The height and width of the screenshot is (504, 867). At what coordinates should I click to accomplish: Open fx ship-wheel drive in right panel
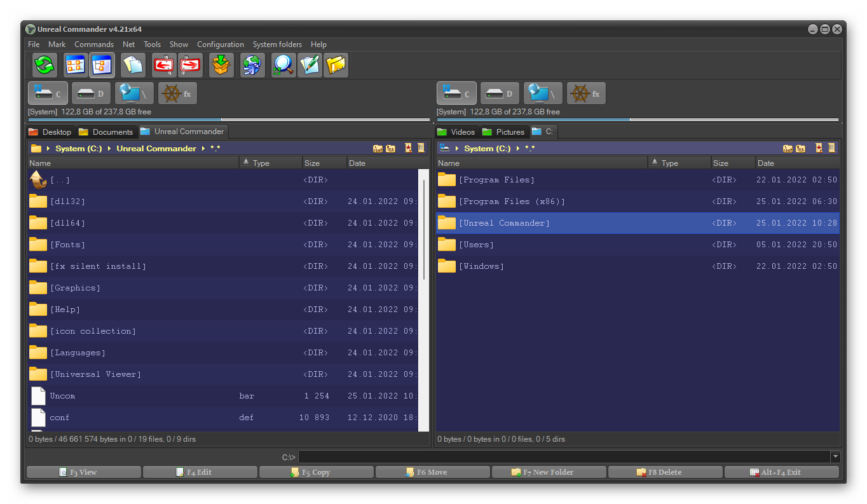tap(586, 93)
